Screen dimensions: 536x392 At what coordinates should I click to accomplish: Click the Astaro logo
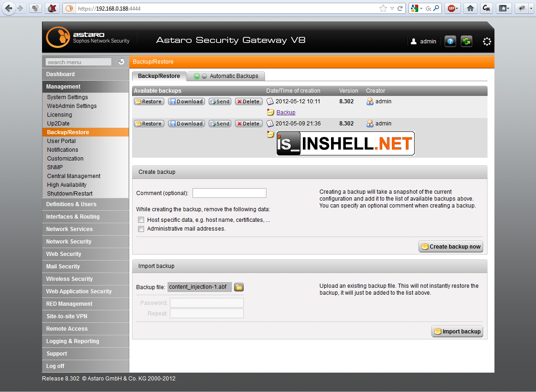(x=89, y=37)
